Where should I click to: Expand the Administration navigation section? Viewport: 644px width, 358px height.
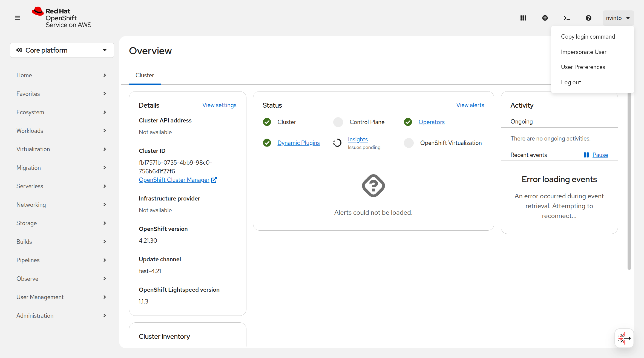pos(62,316)
